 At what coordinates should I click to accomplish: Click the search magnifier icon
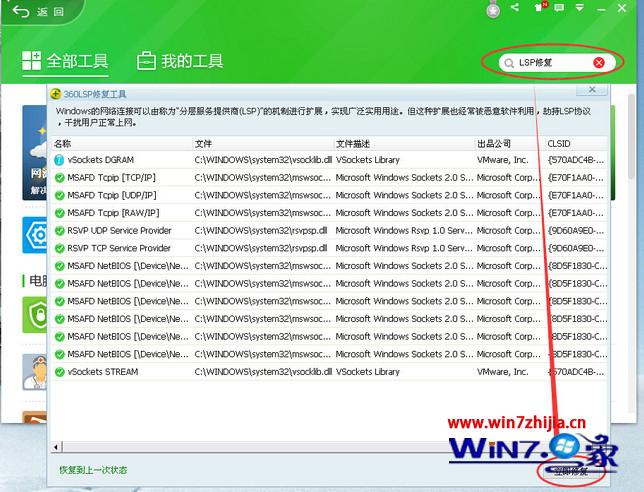click(x=509, y=63)
